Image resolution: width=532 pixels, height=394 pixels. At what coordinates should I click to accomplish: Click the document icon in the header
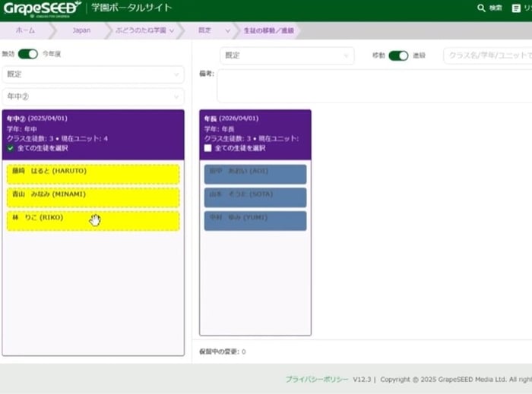516,8
